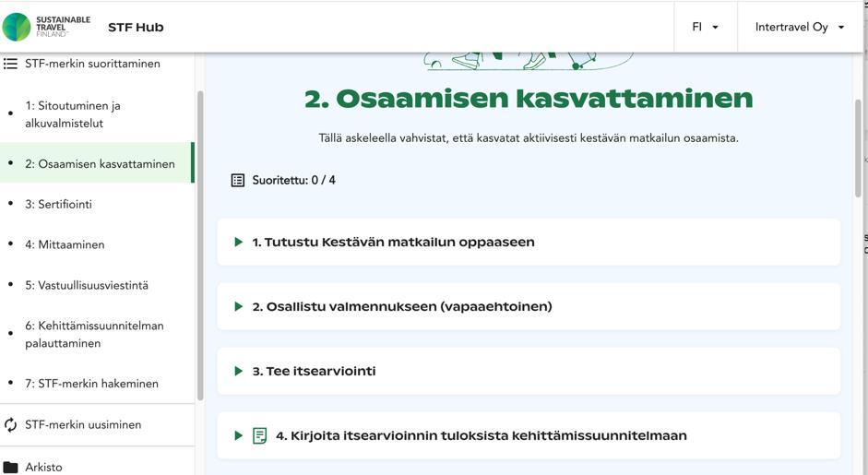
Task: Go to step 7: STF-merkin hakeminen
Action: pyautogui.click(x=91, y=384)
